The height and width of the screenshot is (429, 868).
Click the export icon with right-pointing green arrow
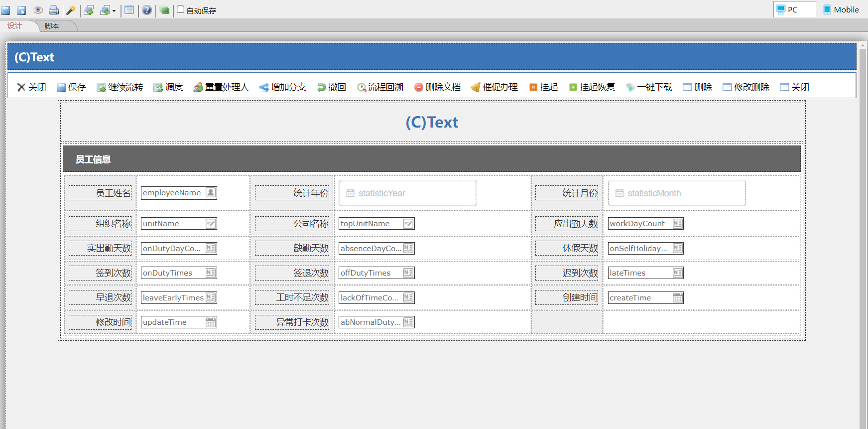pos(89,10)
